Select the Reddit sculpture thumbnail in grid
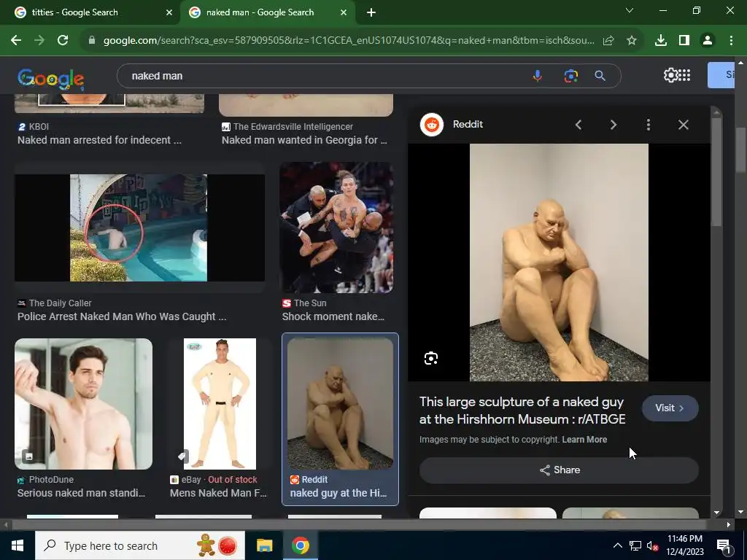 340,404
